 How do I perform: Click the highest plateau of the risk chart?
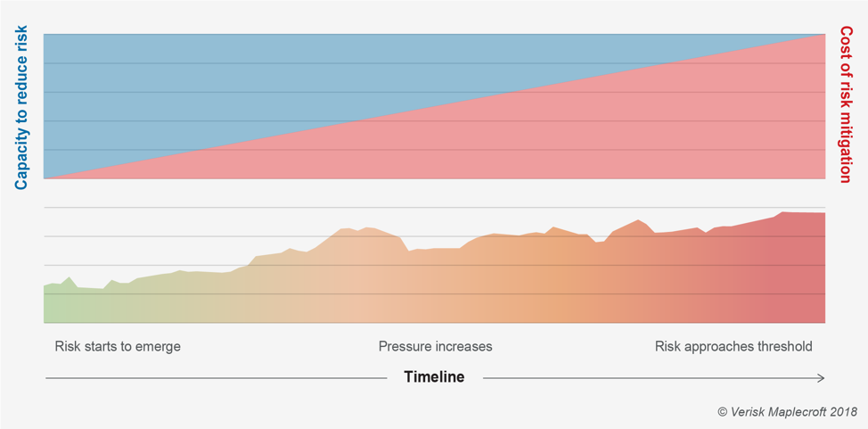pos(802,213)
